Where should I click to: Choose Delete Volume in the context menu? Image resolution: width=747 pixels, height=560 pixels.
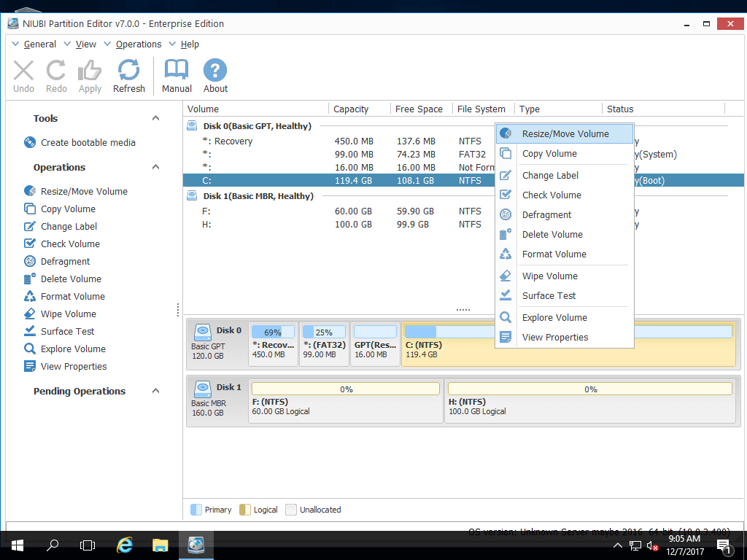pos(565,234)
